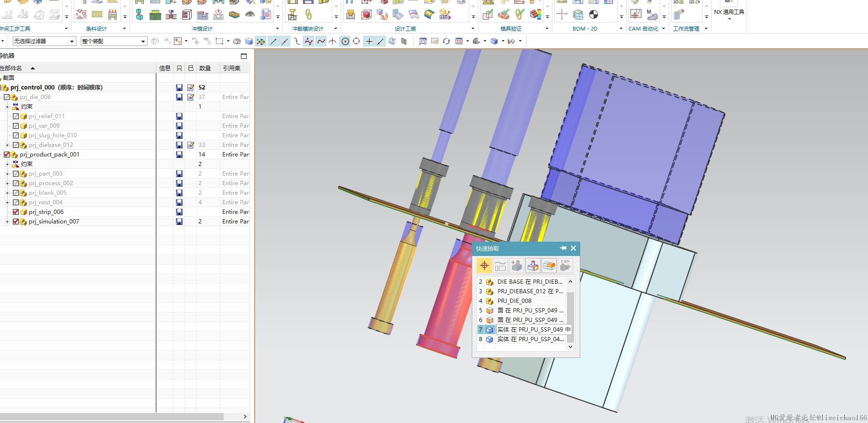Click the edit note icon in prj_control_000 row

pos(191,88)
